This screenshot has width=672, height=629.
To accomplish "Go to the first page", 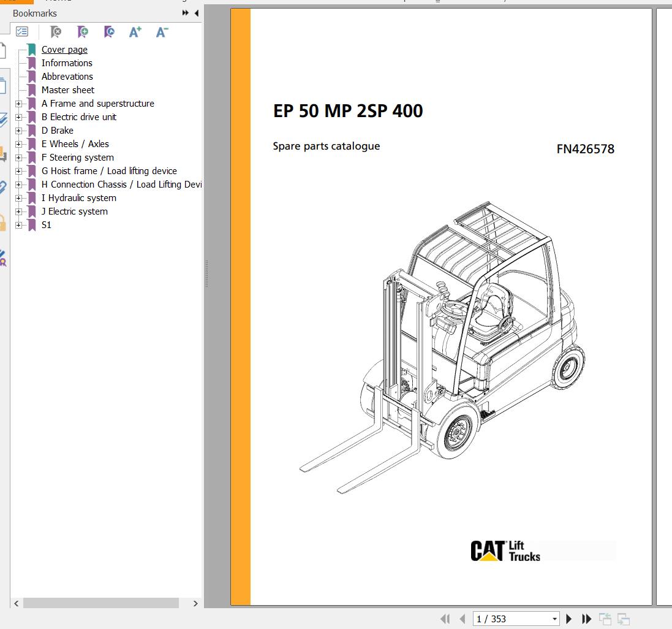I will [445, 619].
